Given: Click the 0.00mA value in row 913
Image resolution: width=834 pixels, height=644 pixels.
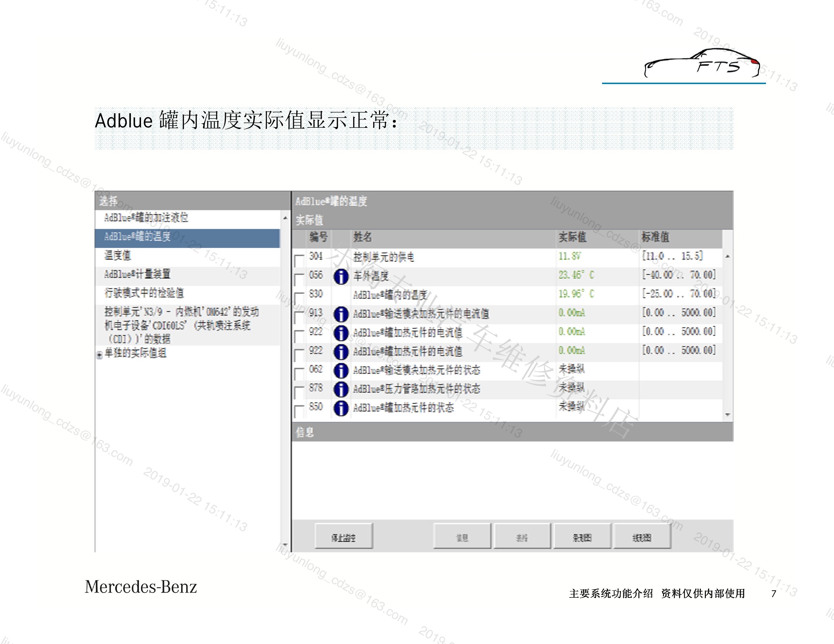Looking at the screenshot, I should coord(572,313).
